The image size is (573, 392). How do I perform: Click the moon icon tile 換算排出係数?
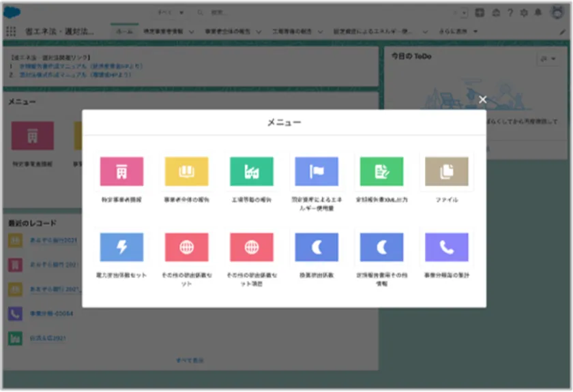[317, 247]
